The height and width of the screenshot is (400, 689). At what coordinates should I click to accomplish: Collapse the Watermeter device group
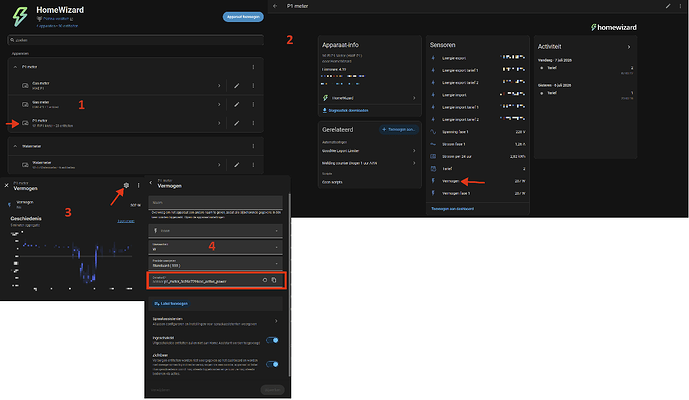[15, 146]
